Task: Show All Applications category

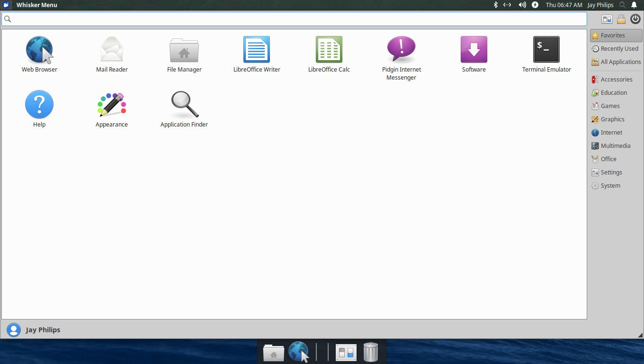Action: (x=617, y=62)
